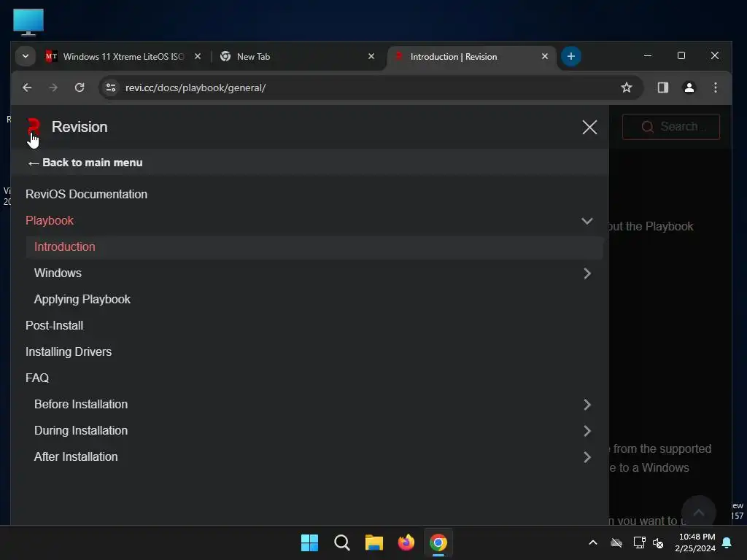The height and width of the screenshot is (560, 747).
Task: Open network status tray icon
Action: click(639, 542)
